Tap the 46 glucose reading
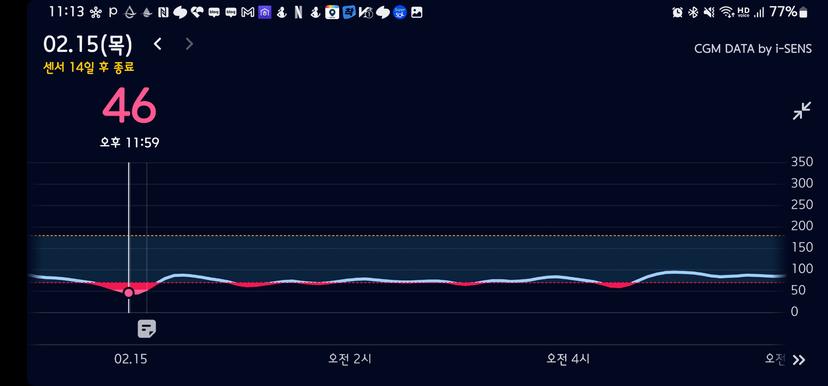The width and height of the screenshot is (828, 386). click(x=129, y=106)
